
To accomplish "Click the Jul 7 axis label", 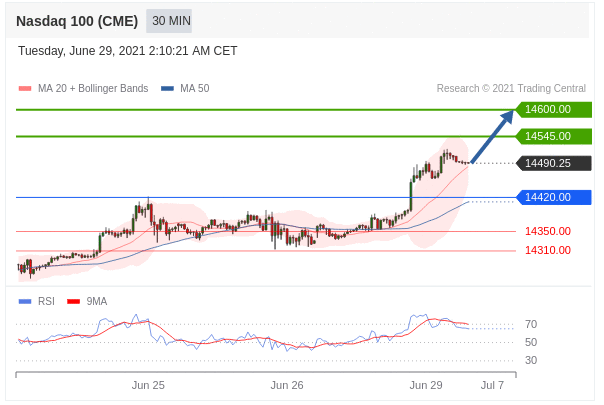I will (492, 385).
